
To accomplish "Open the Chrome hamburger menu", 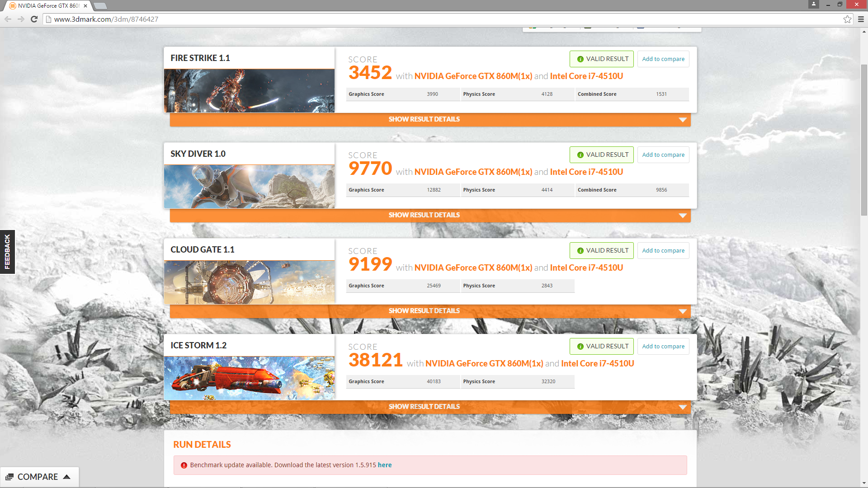I will [x=861, y=19].
